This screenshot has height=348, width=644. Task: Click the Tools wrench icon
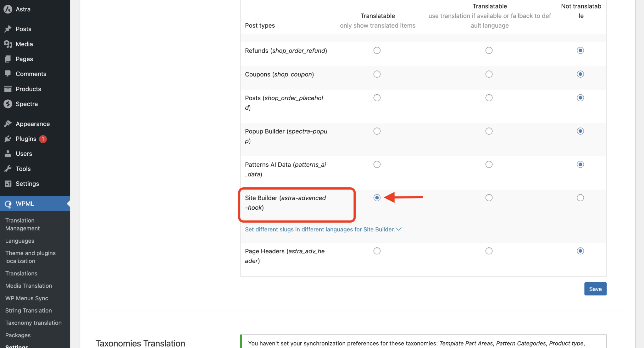click(8, 169)
